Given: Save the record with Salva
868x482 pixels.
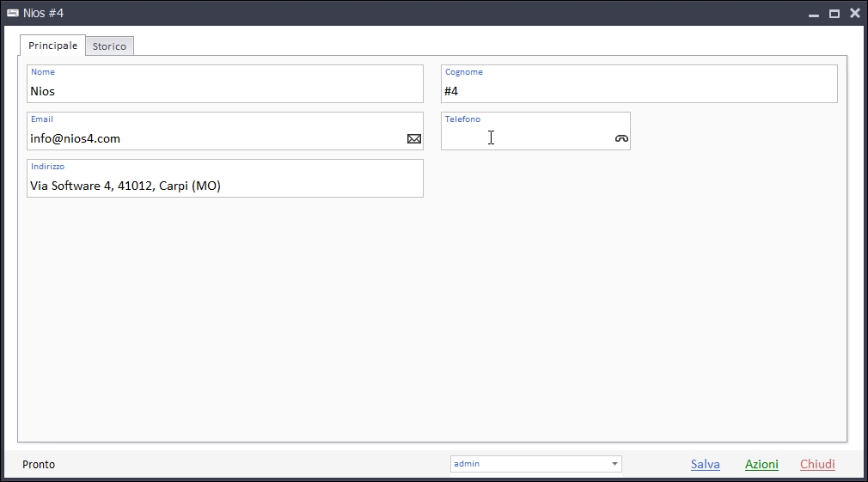Looking at the screenshot, I should click(x=705, y=464).
